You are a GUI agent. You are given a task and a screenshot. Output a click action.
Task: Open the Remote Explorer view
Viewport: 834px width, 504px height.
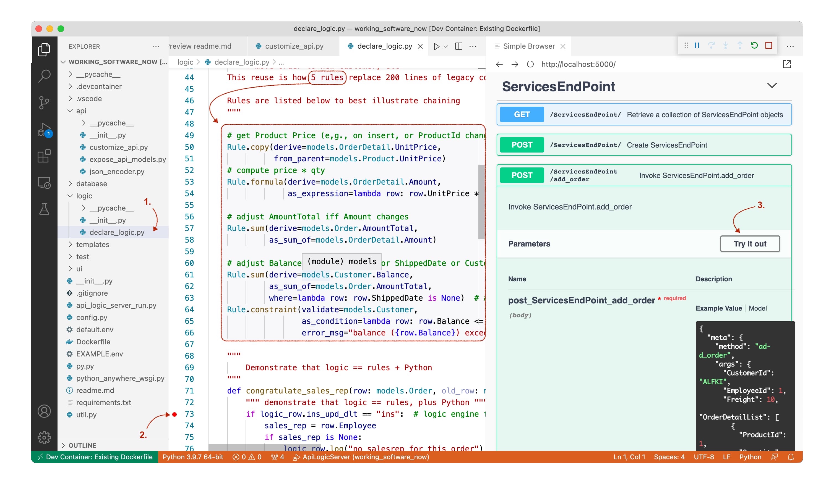(x=44, y=183)
